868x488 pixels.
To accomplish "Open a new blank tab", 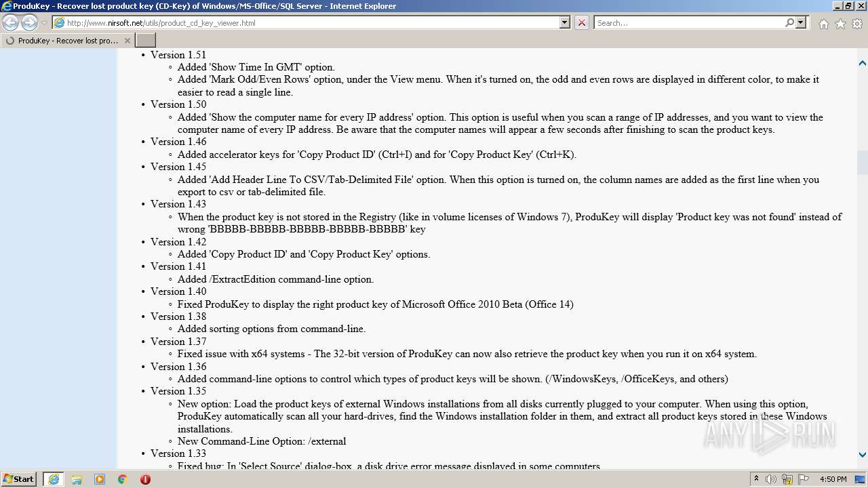I will [x=146, y=41].
